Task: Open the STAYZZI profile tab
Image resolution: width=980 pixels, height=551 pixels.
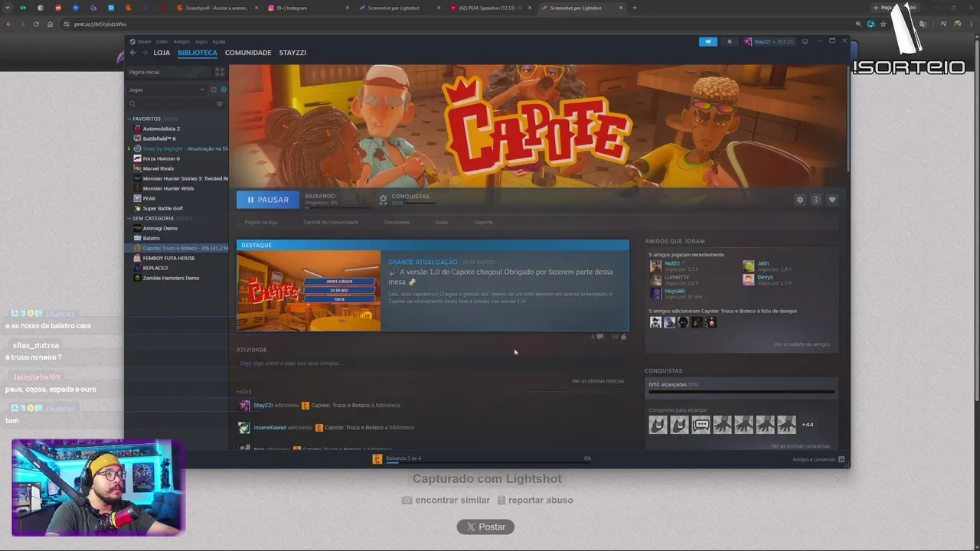Action: click(292, 53)
